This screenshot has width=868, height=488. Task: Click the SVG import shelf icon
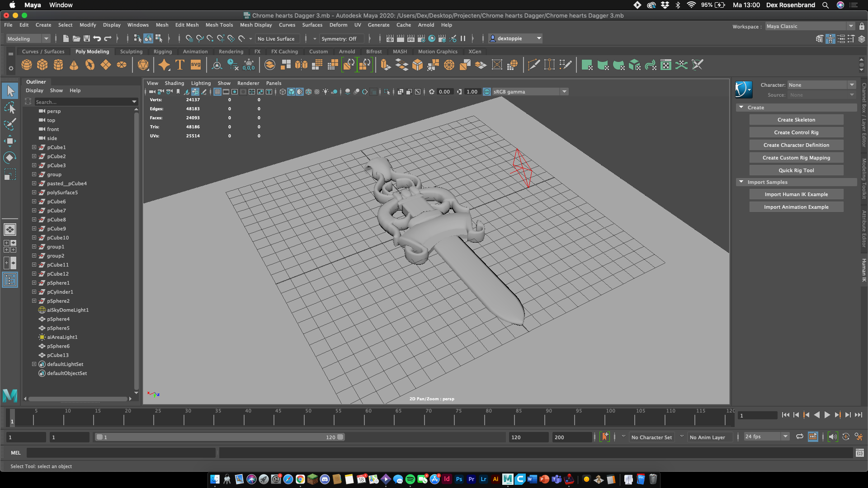tap(196, 65)
